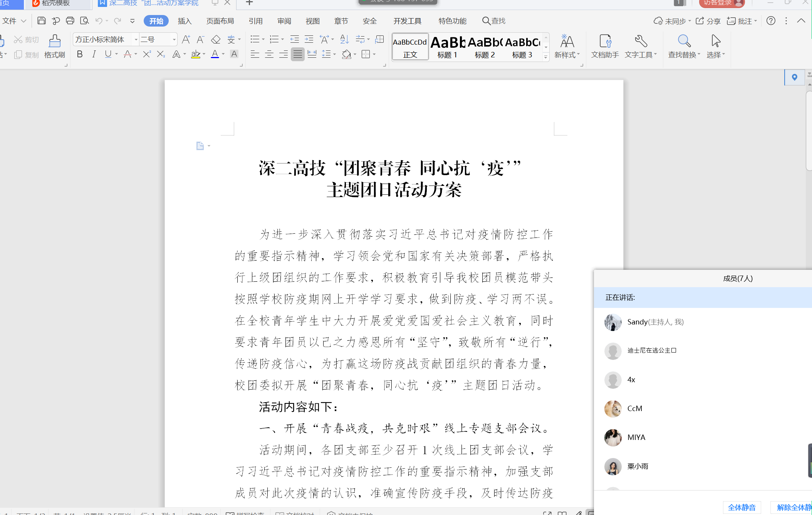Click the Find (查找) search button
Viewport: 812px width, 515px height.
(494, 21)
